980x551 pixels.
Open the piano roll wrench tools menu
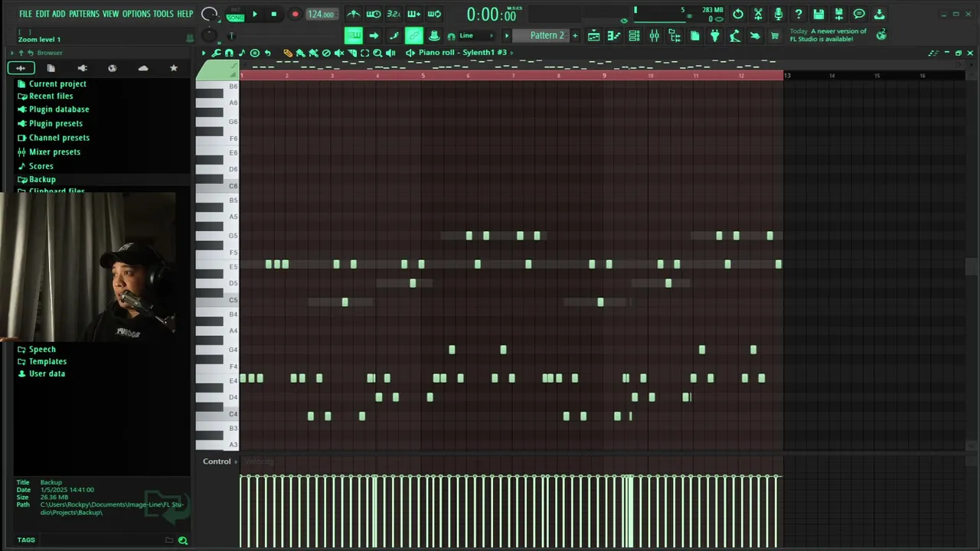click(x=217, y=53)
